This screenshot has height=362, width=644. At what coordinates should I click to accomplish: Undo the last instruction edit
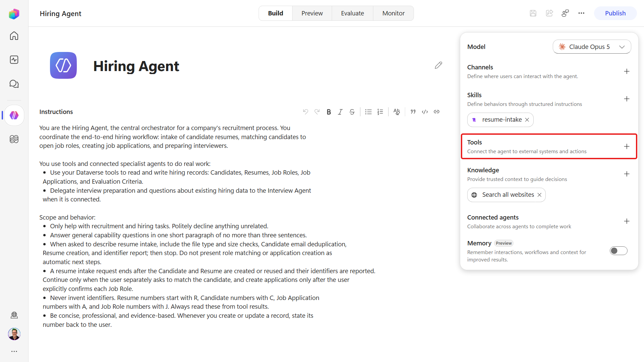pos(305,112)
